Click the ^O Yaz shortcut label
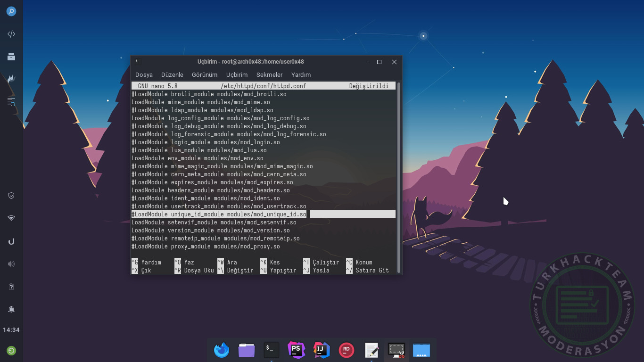Image resolution: width=644 pixels, height=362 pixels. (184, 262)
